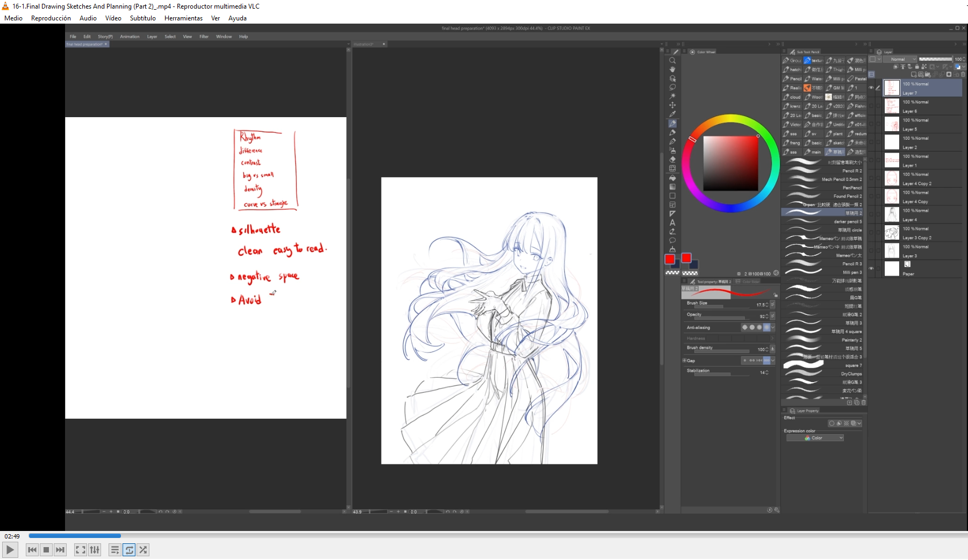Viewport: 968px width, 560px height.
Task: Click the tool property lock icon
Action: coord(776,295)
